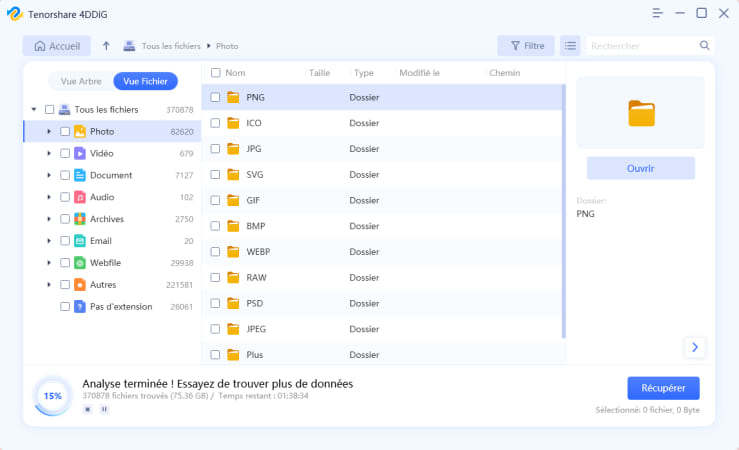Check the Photo category checkbox
The image size is (739, 450).
click(x=65, y=131)
